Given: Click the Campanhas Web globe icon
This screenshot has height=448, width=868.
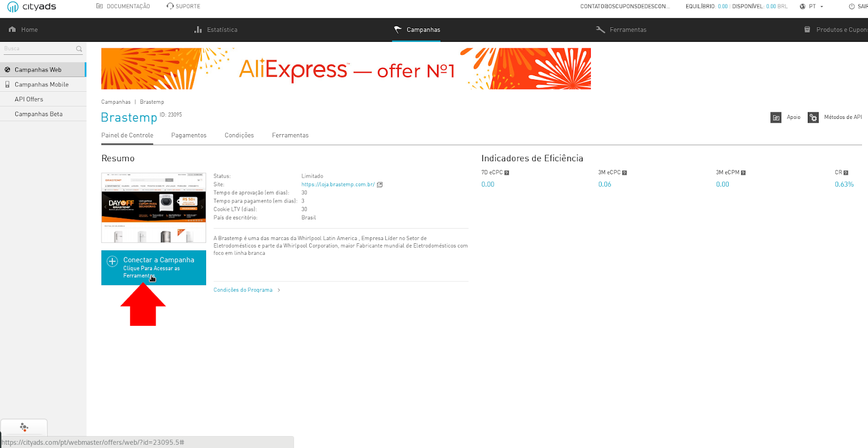Looking at the screenshot, I should 8,70.
